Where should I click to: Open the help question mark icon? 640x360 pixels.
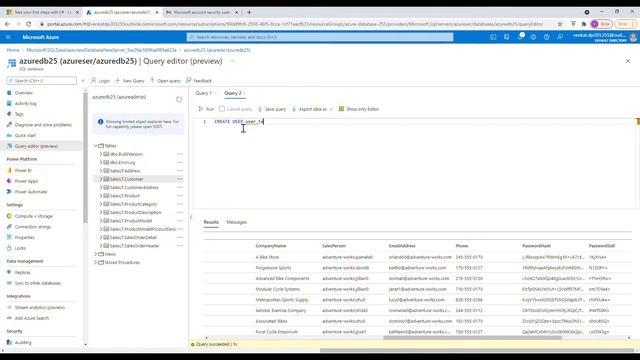pyautogui.click(x=547, y=37)
